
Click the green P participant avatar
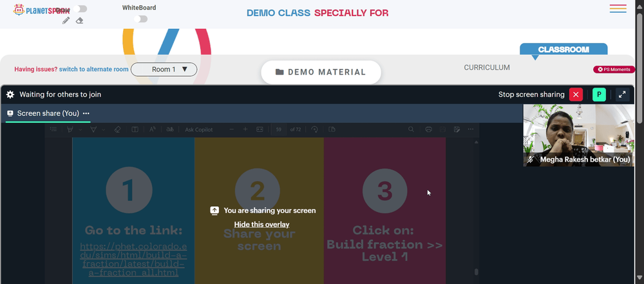[x=599, y=95]
